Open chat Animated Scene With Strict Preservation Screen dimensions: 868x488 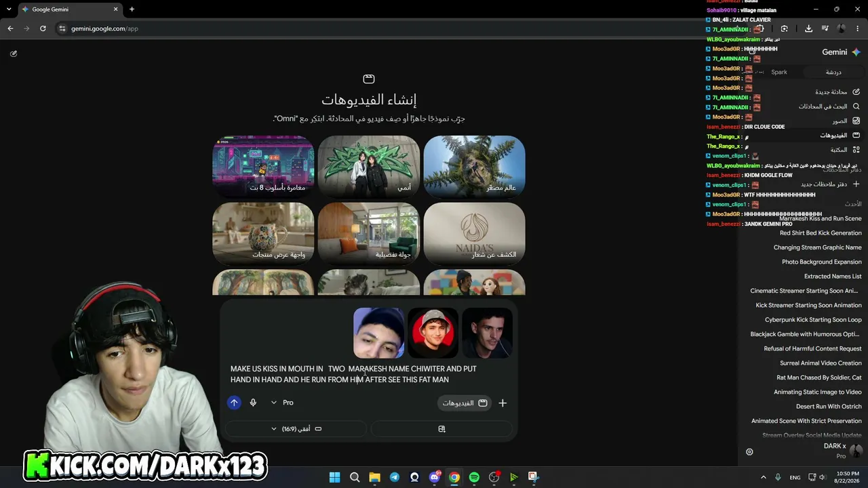point(806,421)
